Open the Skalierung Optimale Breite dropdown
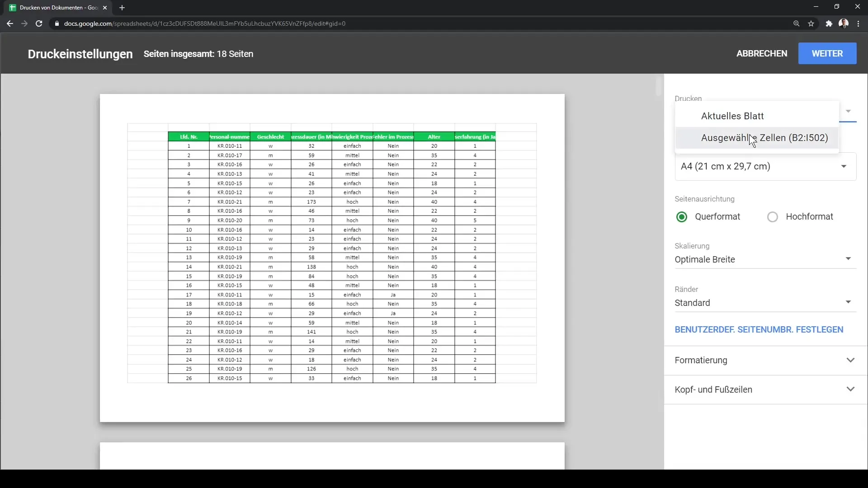 [765, 259]
